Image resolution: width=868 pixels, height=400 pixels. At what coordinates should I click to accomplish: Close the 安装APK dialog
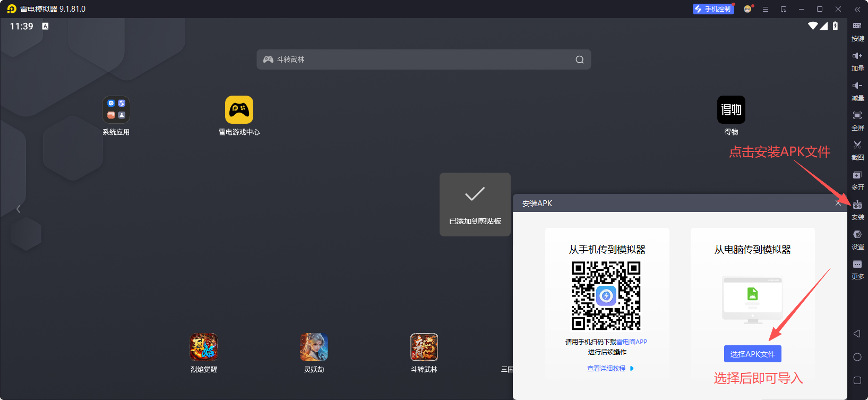point(838,203)
